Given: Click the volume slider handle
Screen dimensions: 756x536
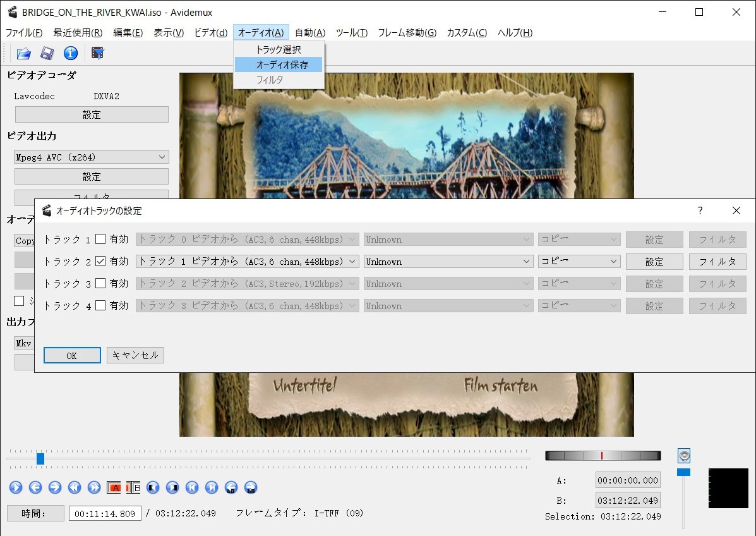Looking at the screenshot, I should (683, 472).
